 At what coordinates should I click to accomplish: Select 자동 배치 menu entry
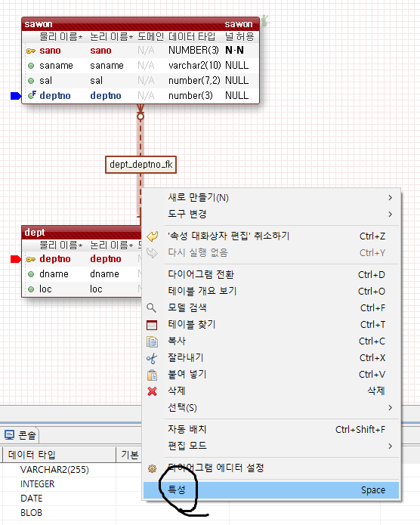[x=271, y=429]
